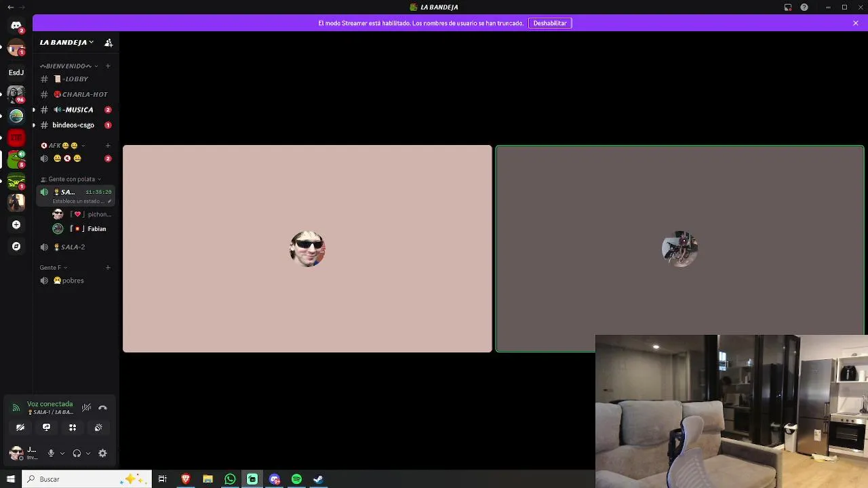This screenshot has height=488, width=868.
Task: Open LA BANDEJA server dropdown menu
Action: (x=66, y=43)
